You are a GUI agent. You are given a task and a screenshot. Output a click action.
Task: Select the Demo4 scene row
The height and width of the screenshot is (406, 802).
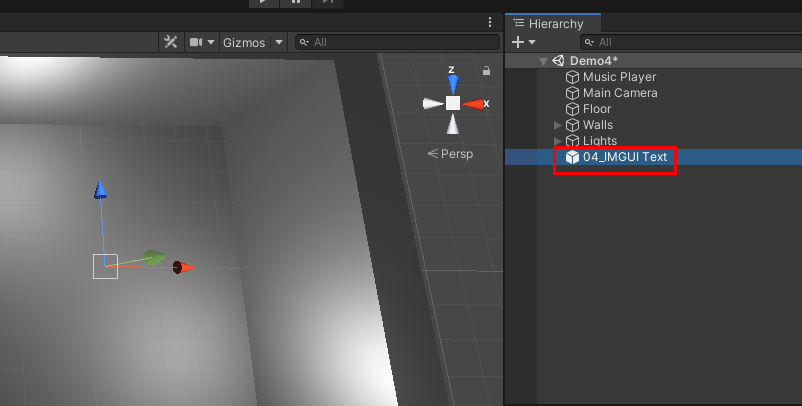654,61
